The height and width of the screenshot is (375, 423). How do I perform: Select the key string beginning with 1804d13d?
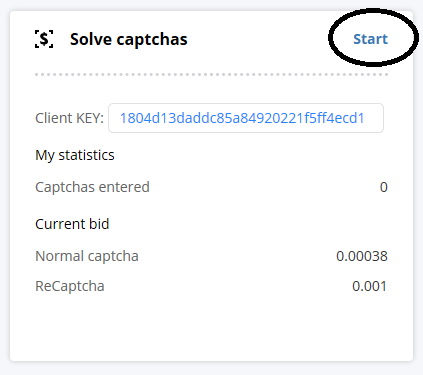242,118
